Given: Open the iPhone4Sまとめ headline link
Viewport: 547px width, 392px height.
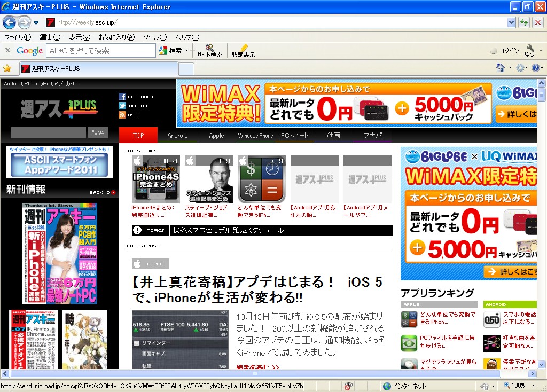Looking at the screenshot, I should point(153,211).
